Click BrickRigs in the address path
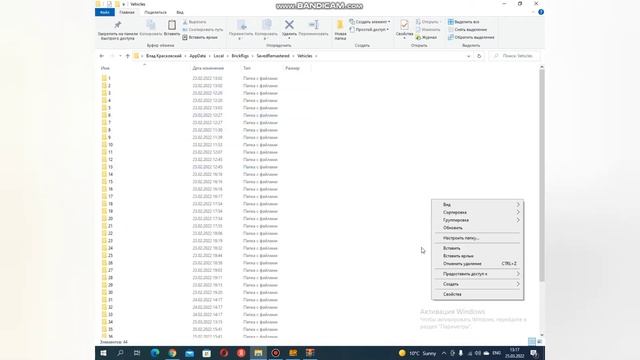640x360 pixels. point(240,56)
